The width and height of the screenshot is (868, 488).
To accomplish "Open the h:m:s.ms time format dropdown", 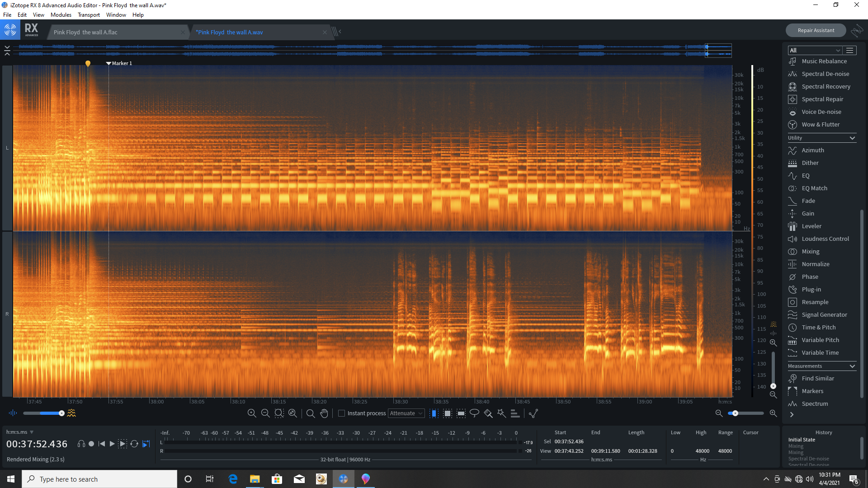I will [20, 432].
